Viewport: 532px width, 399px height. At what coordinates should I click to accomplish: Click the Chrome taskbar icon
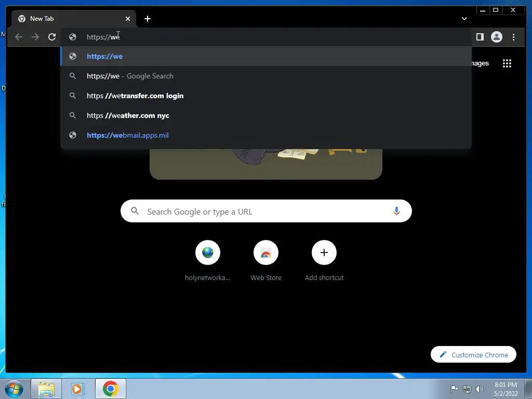[111, 389]
